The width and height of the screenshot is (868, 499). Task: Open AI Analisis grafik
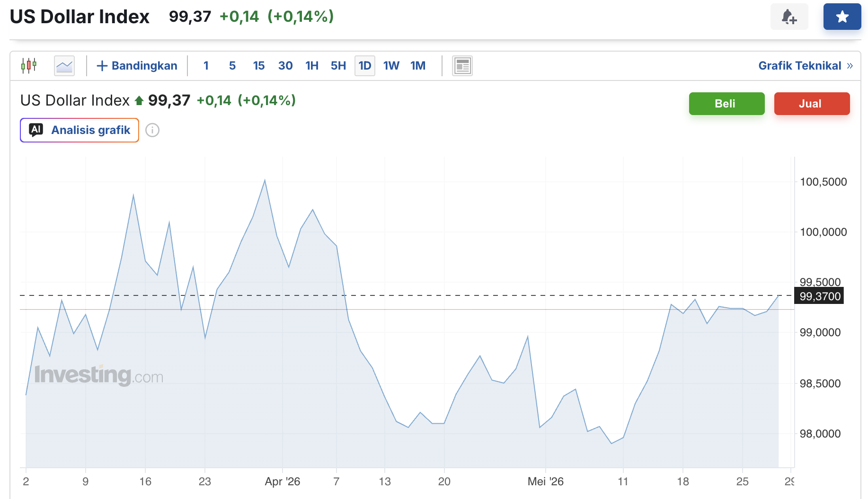80,130
